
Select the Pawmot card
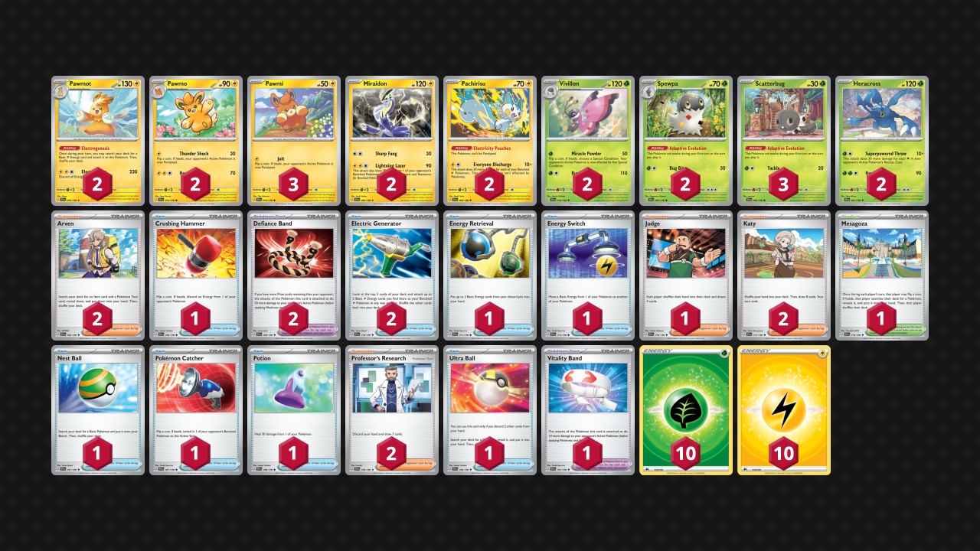click(98, 141)
